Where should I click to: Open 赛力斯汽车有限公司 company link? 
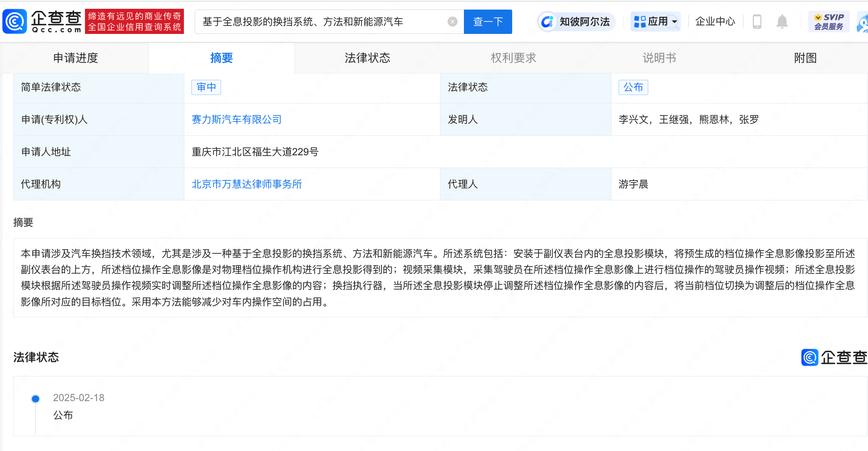point(237,119)
